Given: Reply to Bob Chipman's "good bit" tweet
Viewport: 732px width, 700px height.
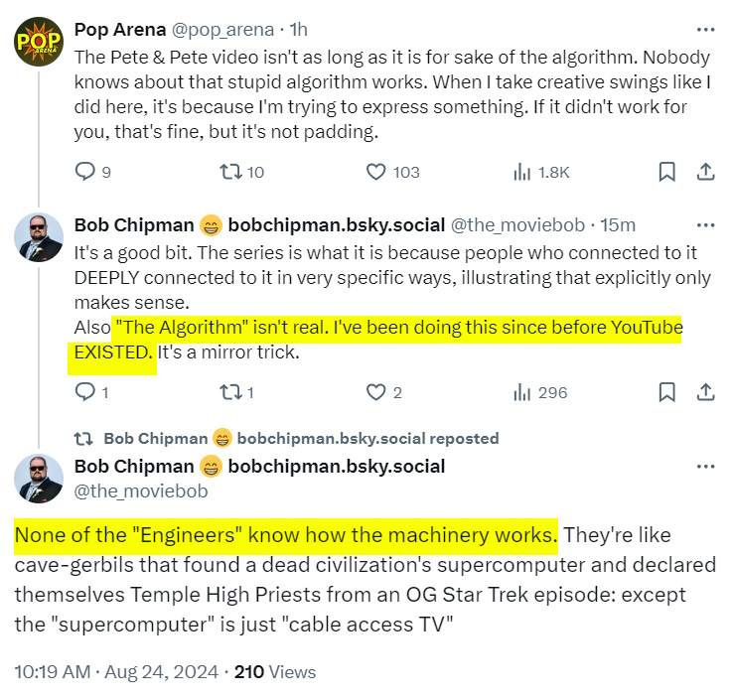Looking at the screenshot, I should (x=86, y=392).
